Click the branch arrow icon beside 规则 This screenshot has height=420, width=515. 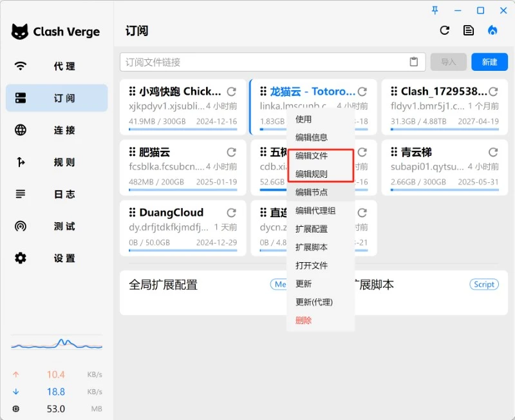[x=21, y=162]
